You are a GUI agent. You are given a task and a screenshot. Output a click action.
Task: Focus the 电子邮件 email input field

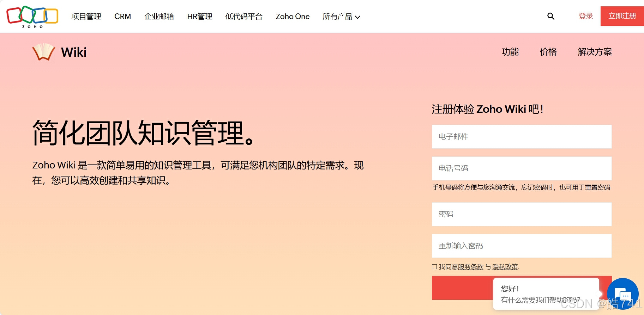(x=522, y=137)
